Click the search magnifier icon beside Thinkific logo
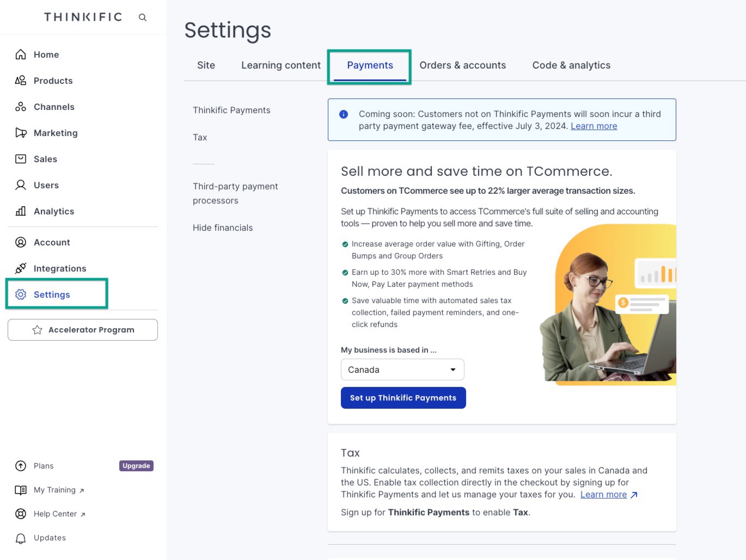The image size is (746, 560). pos(143,17)
